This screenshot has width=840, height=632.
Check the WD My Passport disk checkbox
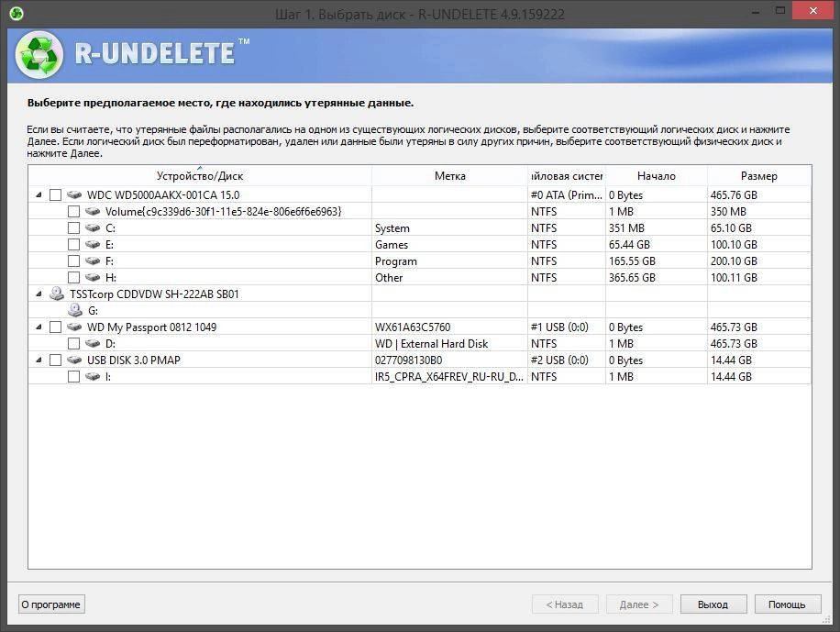[x=55, y=327]
